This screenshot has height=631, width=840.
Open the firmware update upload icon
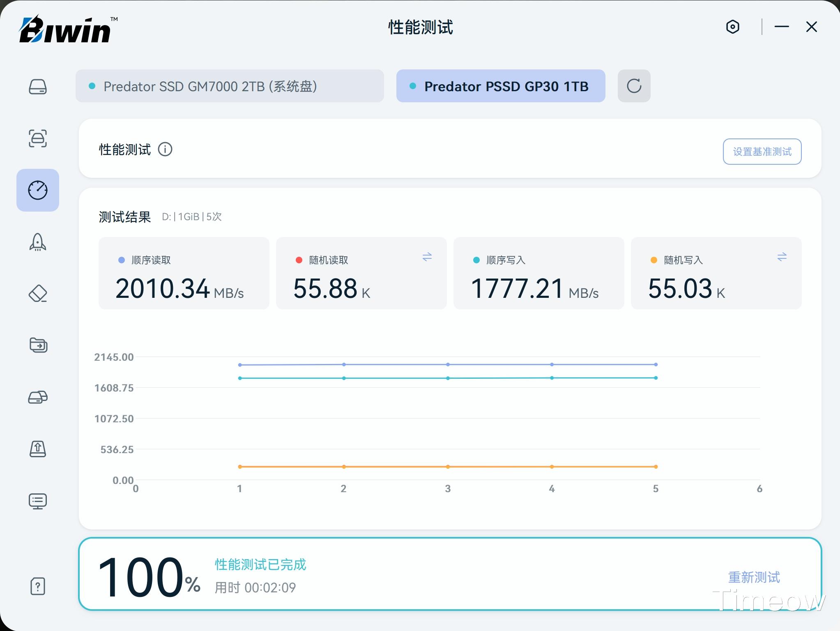click(38, 449)
